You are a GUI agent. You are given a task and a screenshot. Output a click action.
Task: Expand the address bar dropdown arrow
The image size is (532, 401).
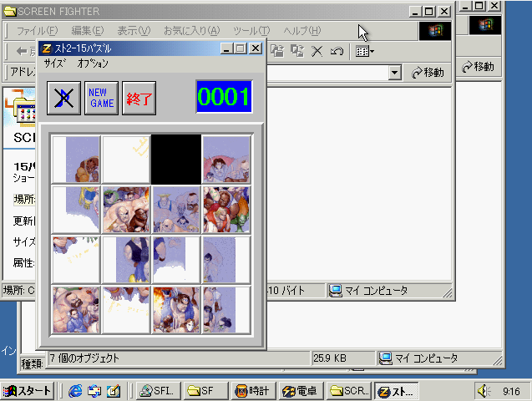(x=394, y=72)
